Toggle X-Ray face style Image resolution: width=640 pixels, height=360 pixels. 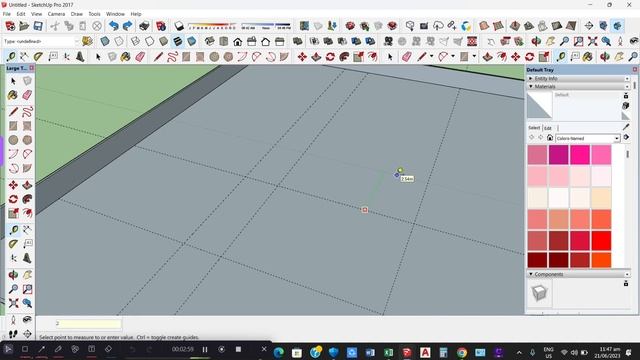tap(105, 41)
